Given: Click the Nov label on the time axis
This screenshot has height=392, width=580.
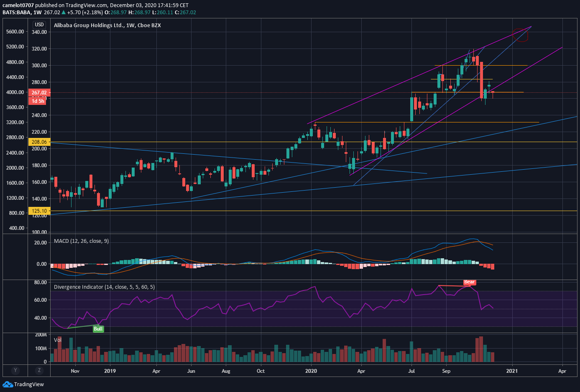Looking at the screenshot, I should [x=75, y=371].
